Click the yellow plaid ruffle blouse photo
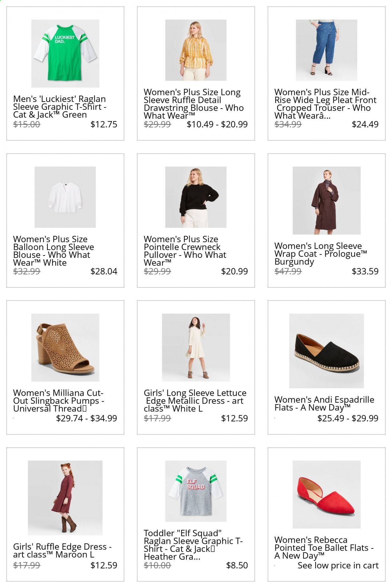The image size is (392, 588). 196,50
